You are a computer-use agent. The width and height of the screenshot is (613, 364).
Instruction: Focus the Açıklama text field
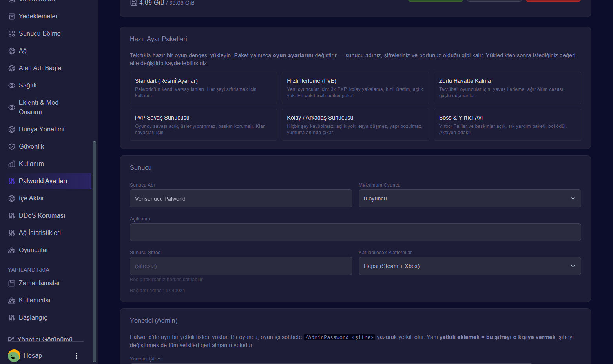click(x=356, y=232)
